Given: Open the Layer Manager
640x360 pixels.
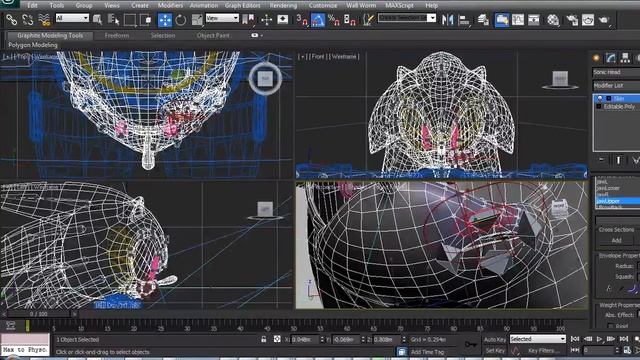Looking at the screenshot, I should tap(483, 20).
